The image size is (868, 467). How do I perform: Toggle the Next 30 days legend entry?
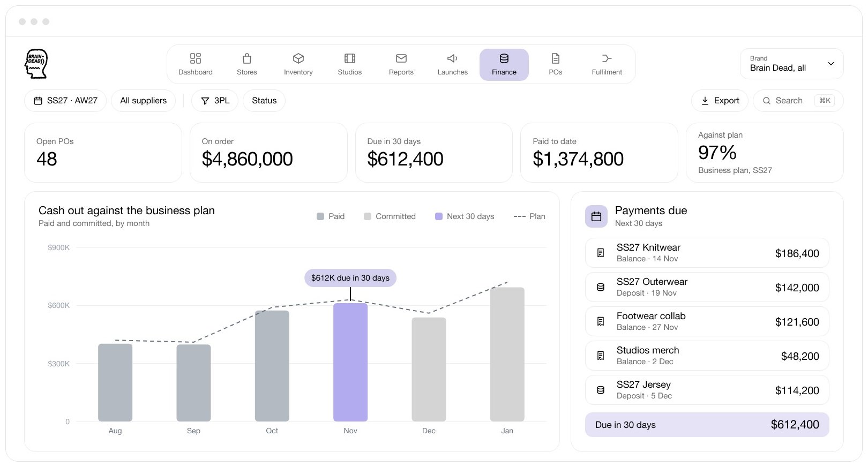pyautogui.click(x=465, y=216)
